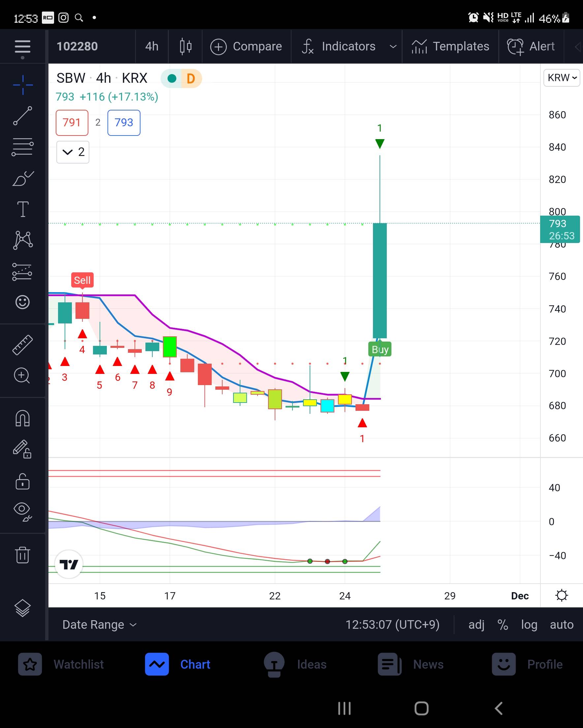The height and width of the screenshot is (728, 583).
Task: Expand the Date Range dropdown
Action: [x=99, y=625]
